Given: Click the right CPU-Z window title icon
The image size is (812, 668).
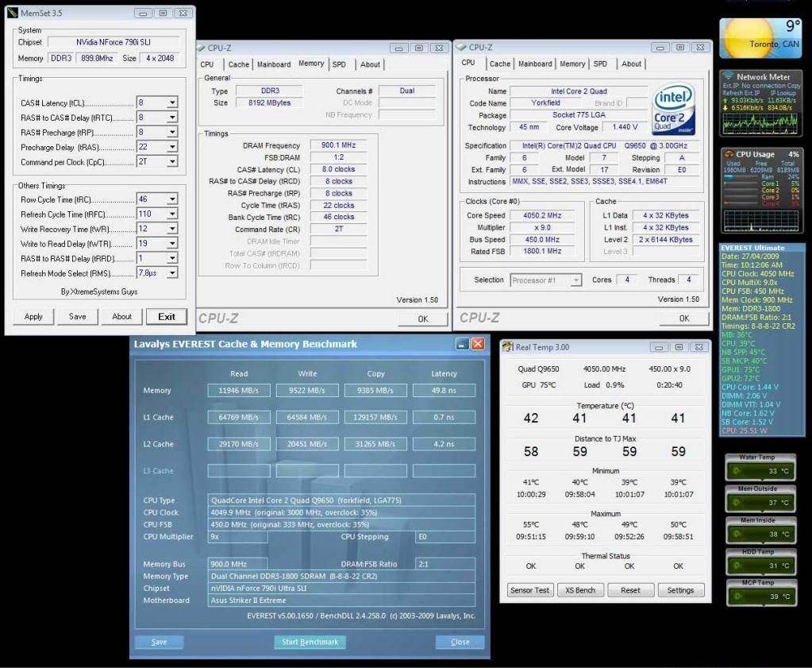Looking at the screenshot, I should click(x=461, y=47).
